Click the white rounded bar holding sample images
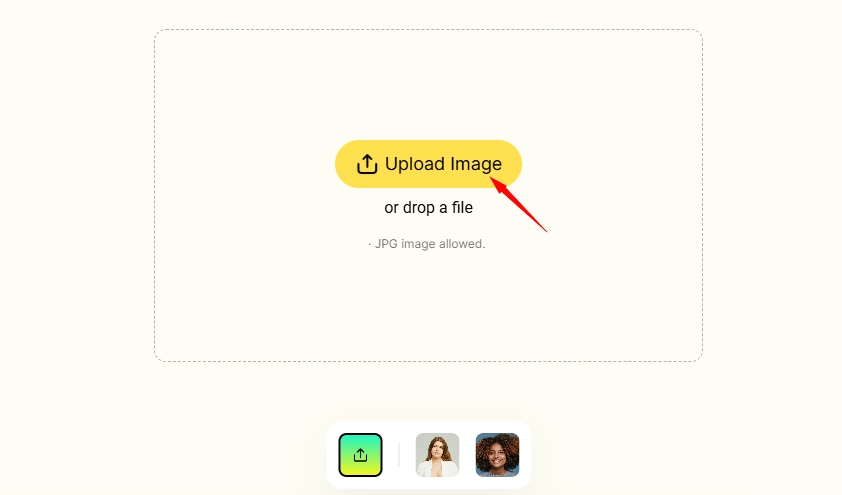The height and width of the screenshot is (495, 842). [x=429, y=455]
